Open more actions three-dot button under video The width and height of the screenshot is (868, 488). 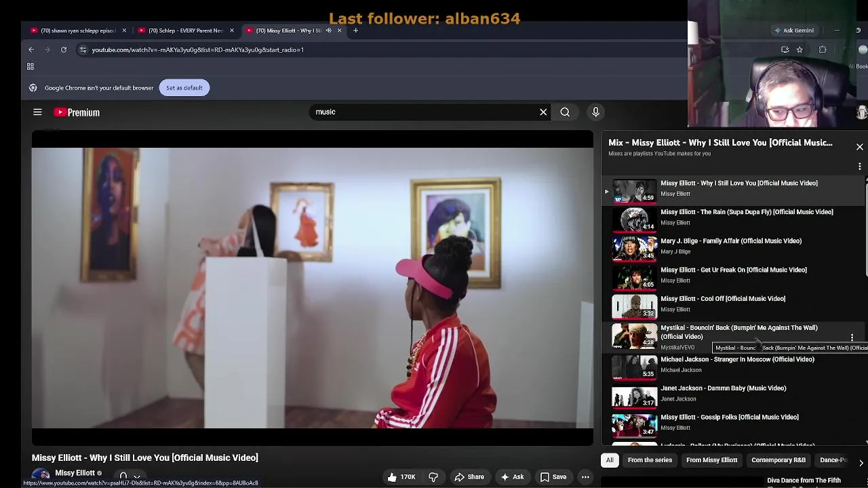click(x=585, y=477)
